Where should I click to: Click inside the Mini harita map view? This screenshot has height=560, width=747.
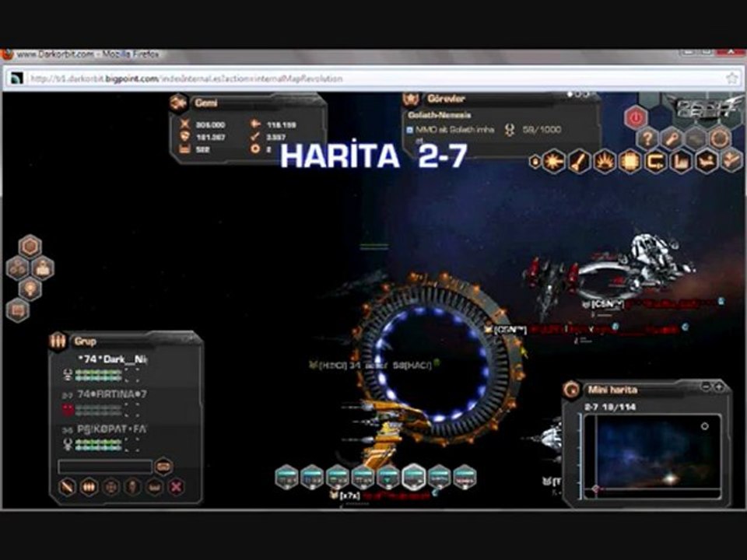652,457
